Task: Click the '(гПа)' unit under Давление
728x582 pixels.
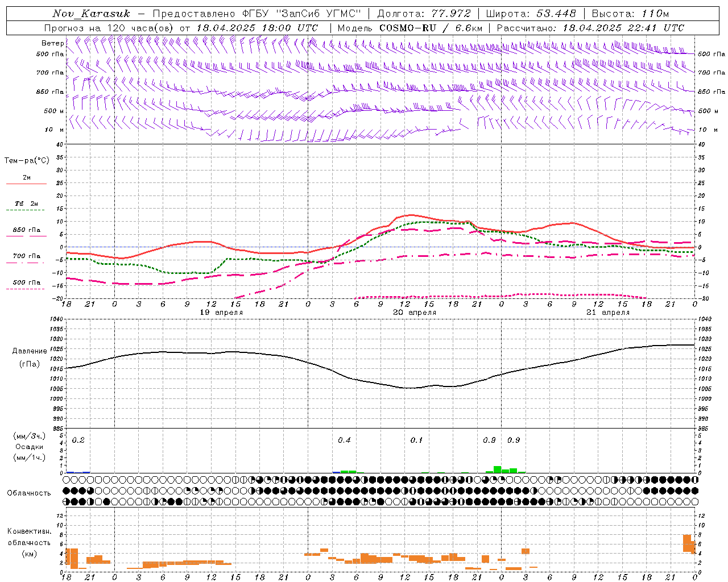Action: (x=30, y=364)
